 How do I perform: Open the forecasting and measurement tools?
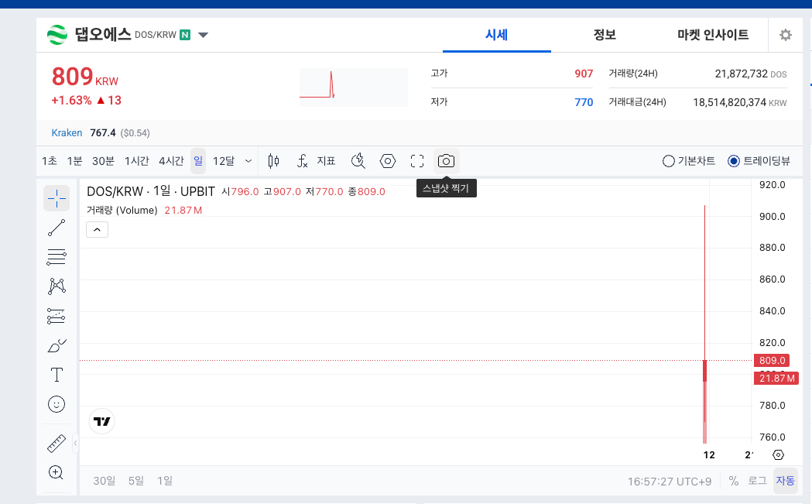[57, 316]
